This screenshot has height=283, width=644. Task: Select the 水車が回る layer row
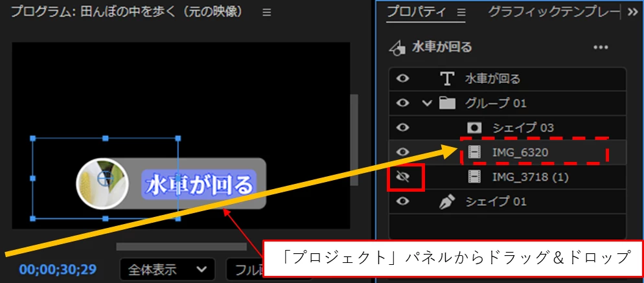coord(508,78)
